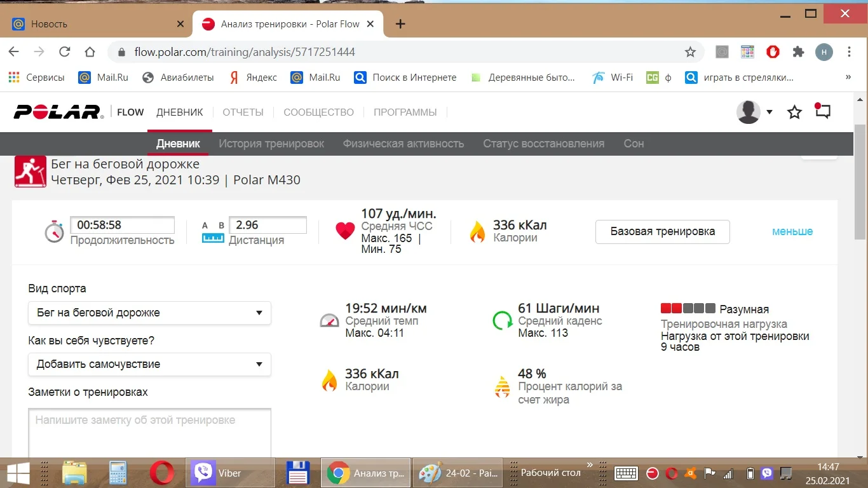Open the Chrome profile avatar H
Screen dimensions: 868x488
824,52
